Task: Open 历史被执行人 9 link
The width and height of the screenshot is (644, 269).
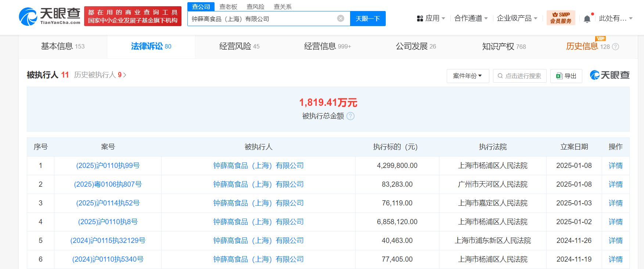Action: pyautogui.click(x=100, y=75)
